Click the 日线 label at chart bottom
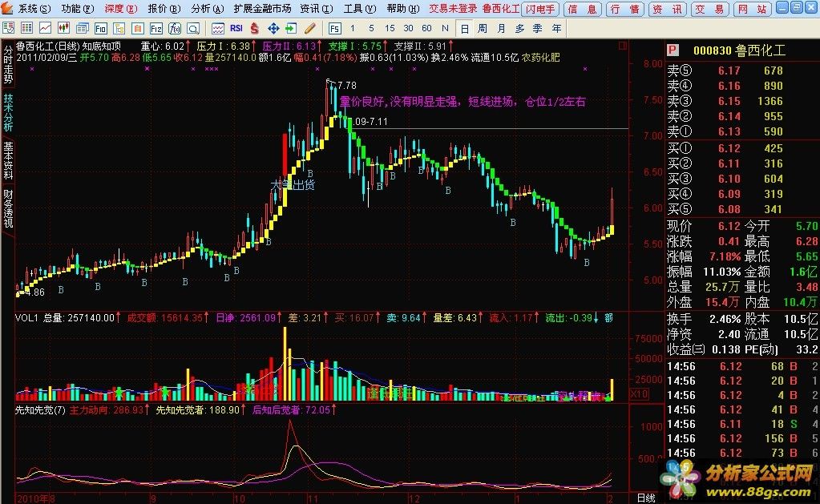 tap(646, 498)
